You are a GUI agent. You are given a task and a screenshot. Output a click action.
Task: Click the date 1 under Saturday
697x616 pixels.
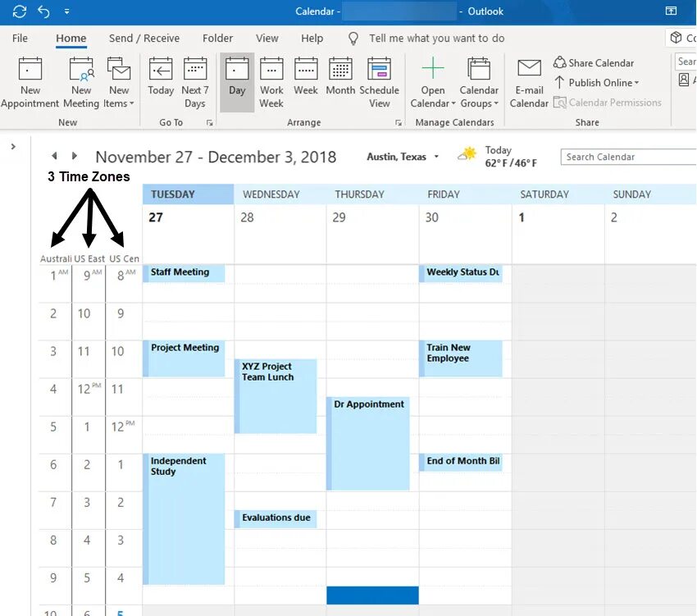(x=522, y=217)
